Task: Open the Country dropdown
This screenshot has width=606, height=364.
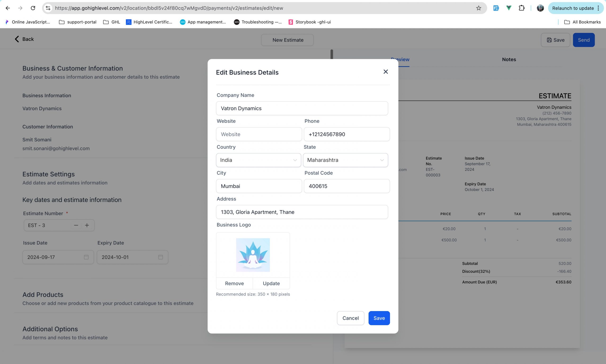Action: pyautogui.click(x=258, y=160)
